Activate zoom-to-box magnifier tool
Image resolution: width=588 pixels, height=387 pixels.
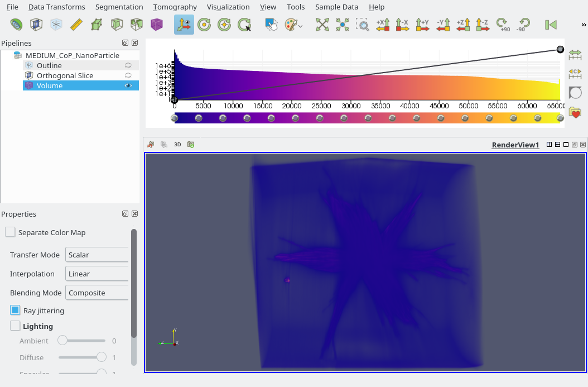point(363,25)
